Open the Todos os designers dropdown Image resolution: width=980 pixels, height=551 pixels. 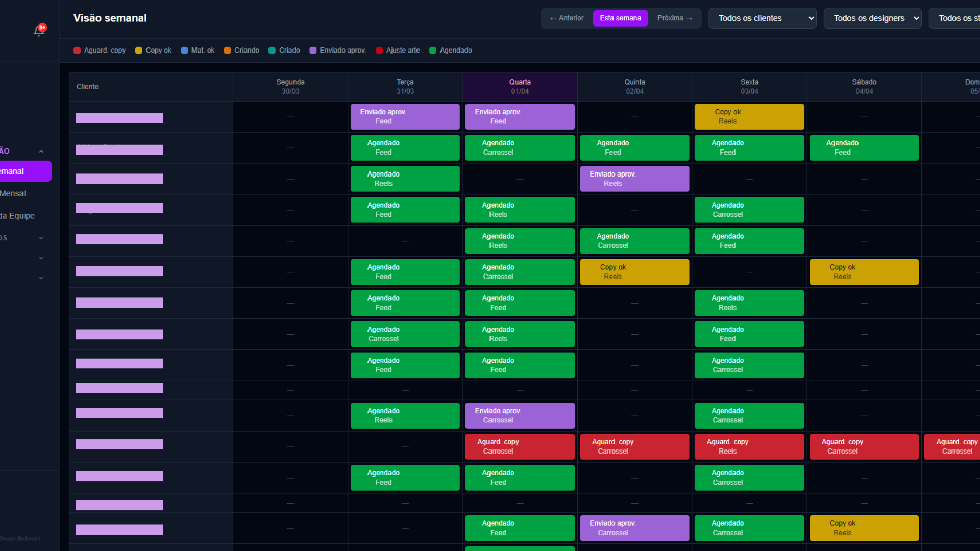(872, 18)
